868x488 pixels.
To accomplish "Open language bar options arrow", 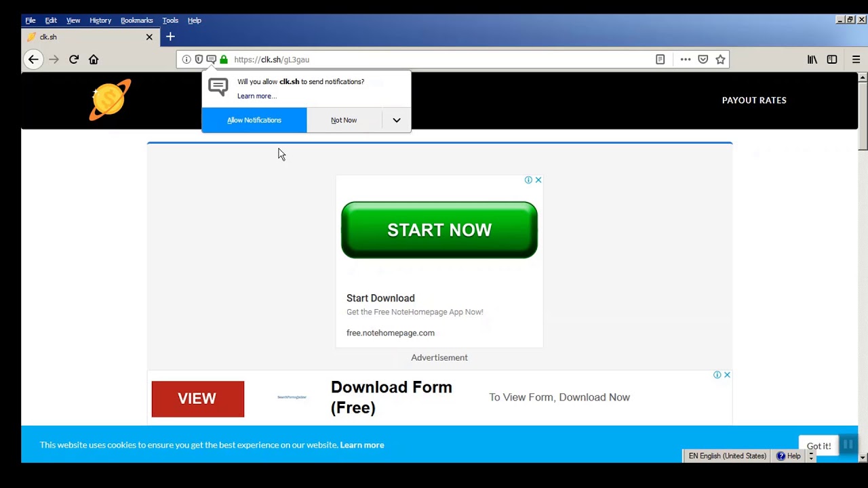I will pos(811,456).
